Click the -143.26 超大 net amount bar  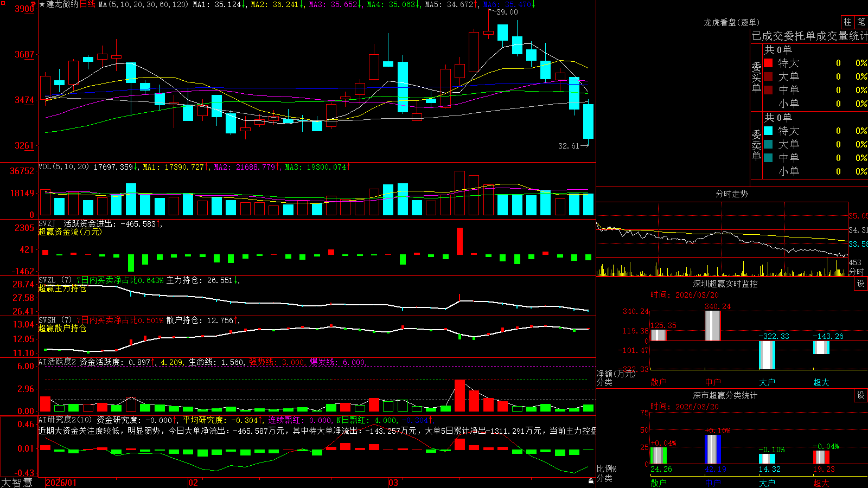(x=821, y=348)
